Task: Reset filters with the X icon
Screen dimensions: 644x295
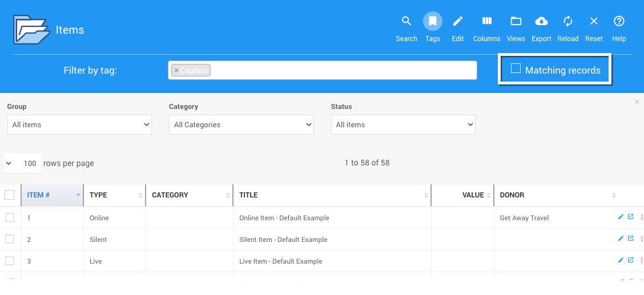Action: tap(594, 22)
